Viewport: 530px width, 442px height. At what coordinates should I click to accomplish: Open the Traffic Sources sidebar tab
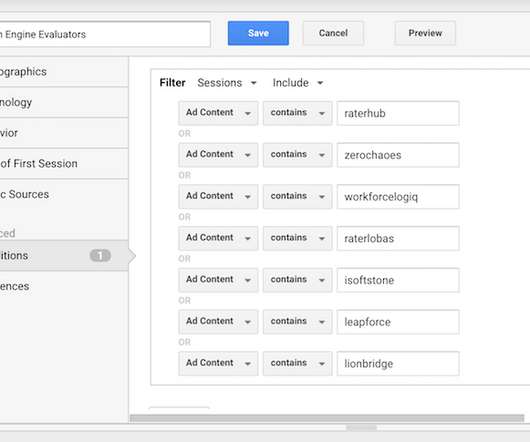tap(64, 194)
